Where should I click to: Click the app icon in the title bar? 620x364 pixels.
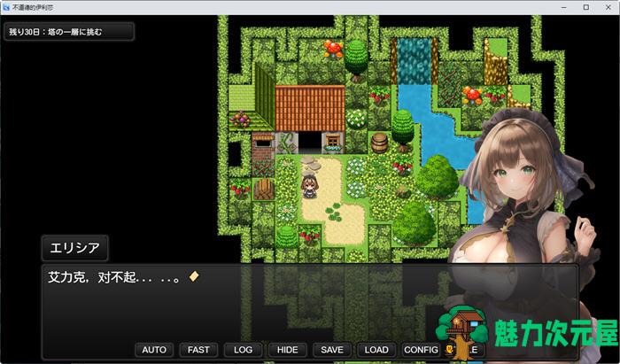coord(6,7)
